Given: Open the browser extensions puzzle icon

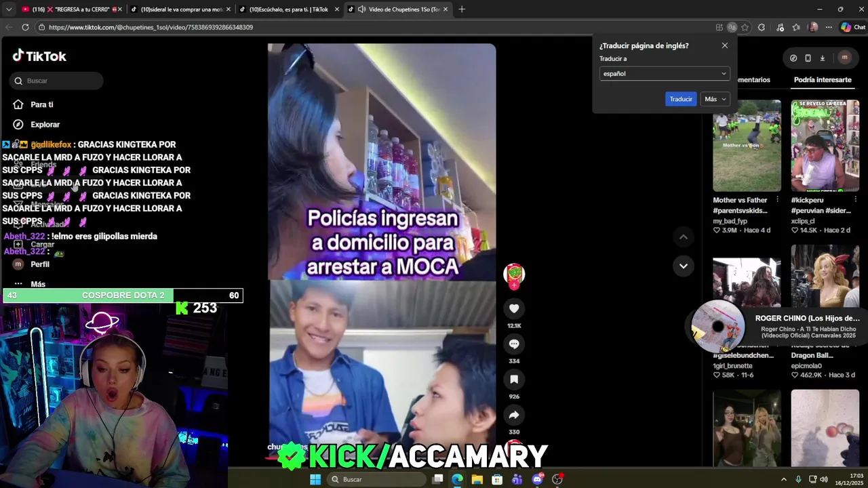Looking at the screenshot, I should click(762, 27).
